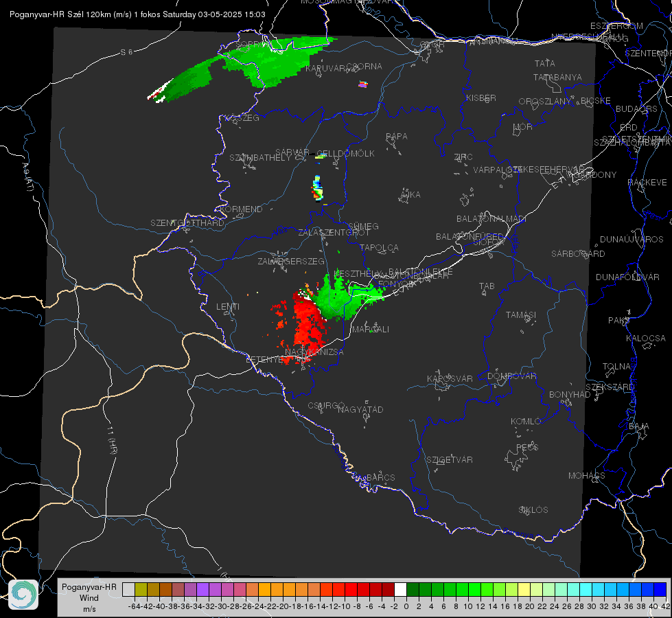672x618 pixels.
Task: Click the MOHACS city label
Action: coord(587,476)
